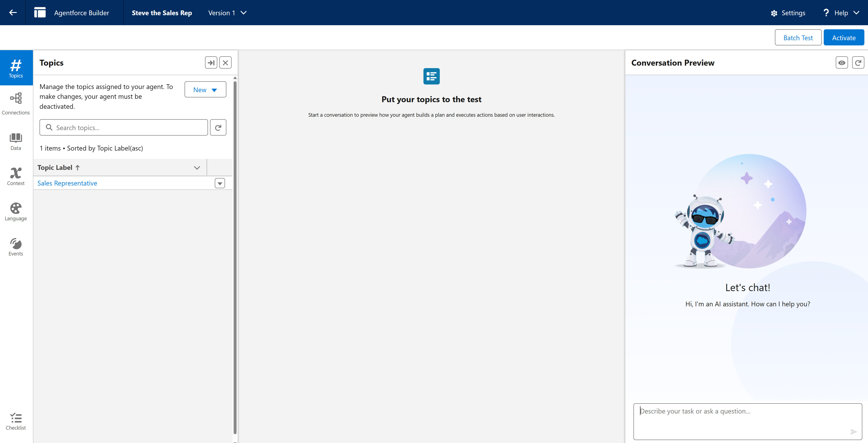Open the Connections sidebar tab
This screenshot has height=443, width=868.
tap(16, 104)
